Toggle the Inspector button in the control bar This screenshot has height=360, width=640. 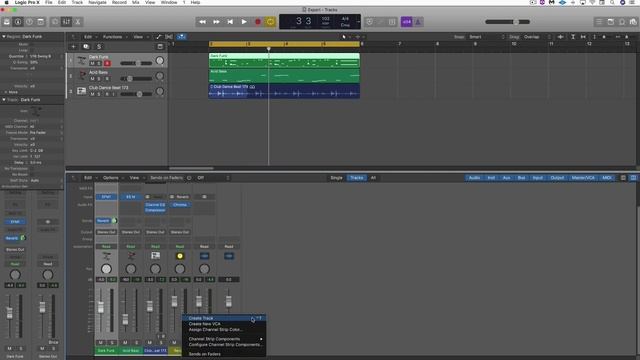(18, 22)
